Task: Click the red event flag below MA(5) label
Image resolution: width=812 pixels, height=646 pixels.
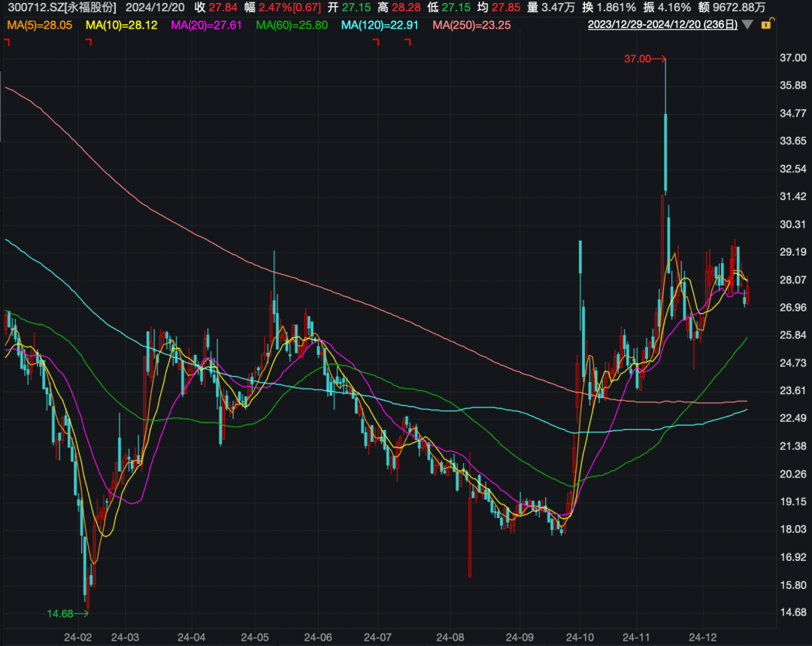Action: point(7,43)
